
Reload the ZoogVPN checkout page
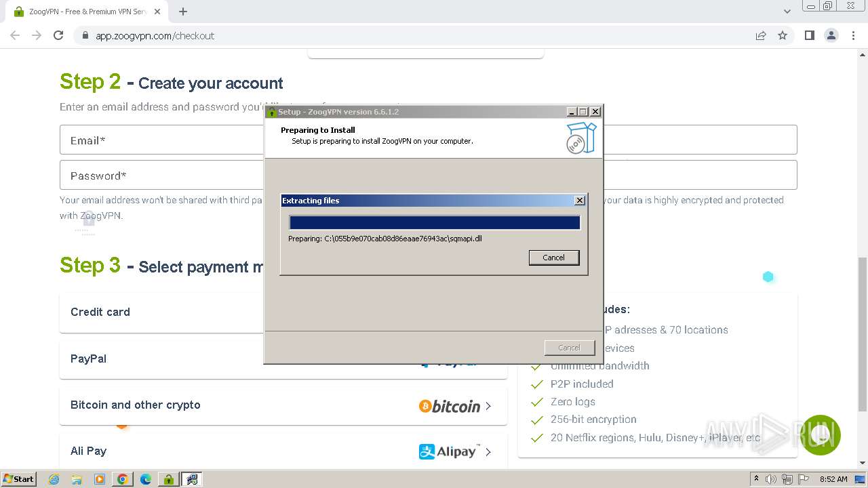58,35
